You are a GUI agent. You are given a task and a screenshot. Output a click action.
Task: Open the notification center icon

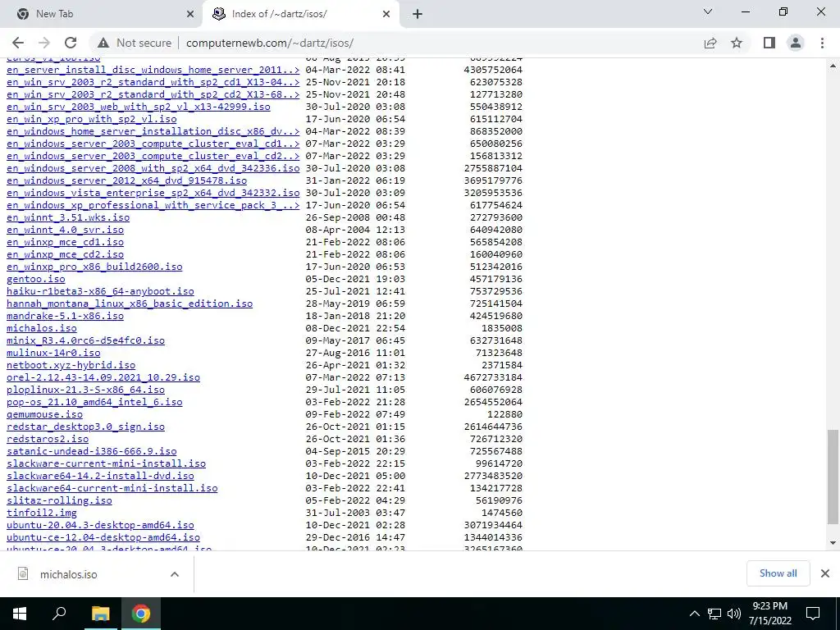[813, 614]
